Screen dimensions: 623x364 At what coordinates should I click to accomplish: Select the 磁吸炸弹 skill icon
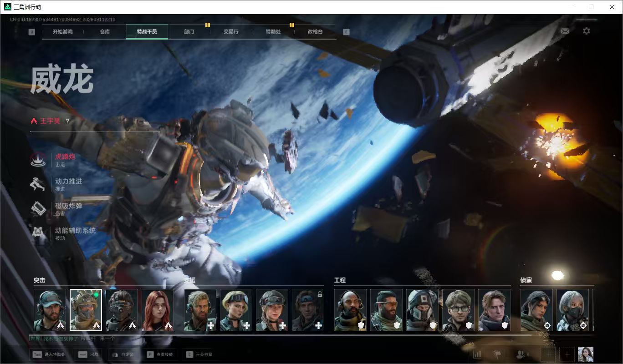coord(38,209)
